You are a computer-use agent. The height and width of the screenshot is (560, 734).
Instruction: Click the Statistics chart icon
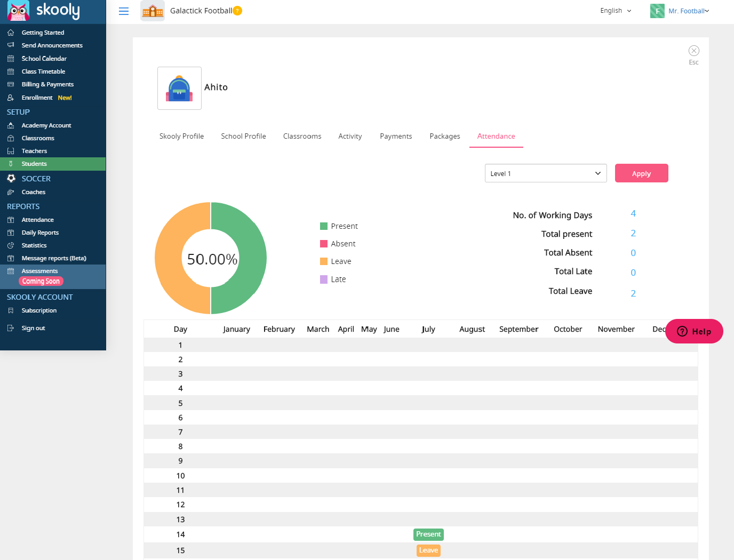11,245
